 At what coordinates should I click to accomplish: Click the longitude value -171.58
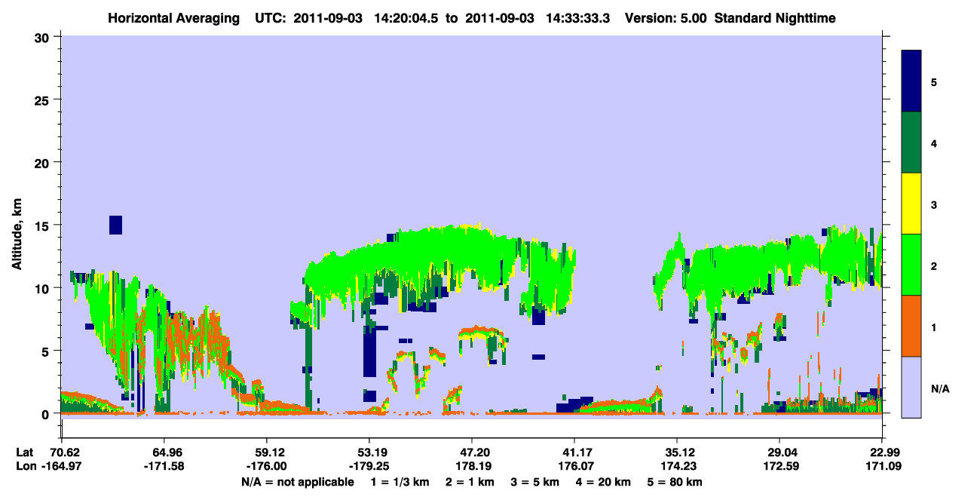point(164,466)
